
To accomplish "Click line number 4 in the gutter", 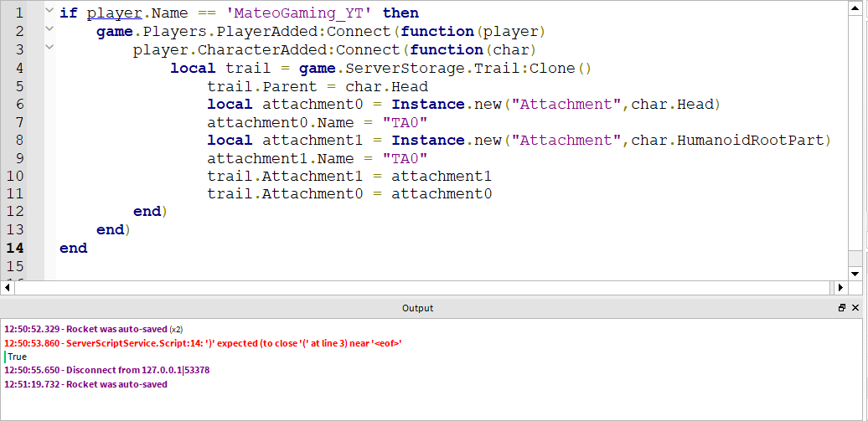I will 20,68.
